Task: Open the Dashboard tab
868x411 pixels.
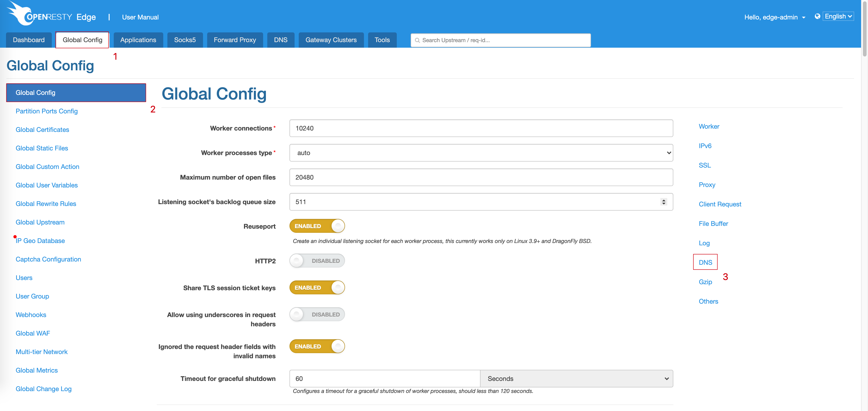Action: (x=29, y=40)
